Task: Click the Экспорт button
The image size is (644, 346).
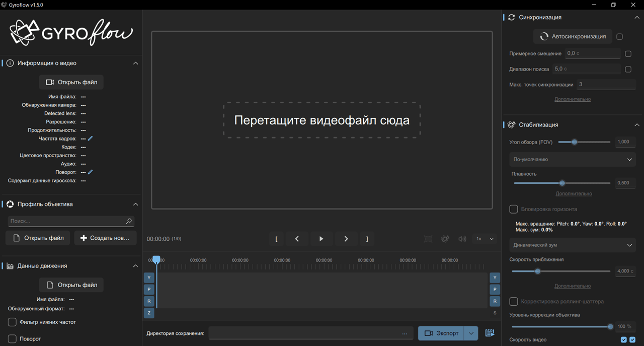Action: click(441, 333)
